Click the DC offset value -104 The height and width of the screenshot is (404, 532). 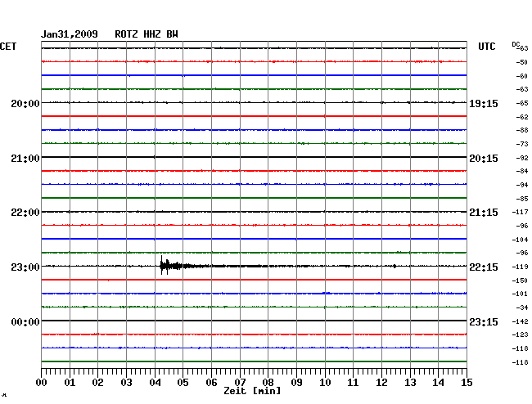coord(520,240)
